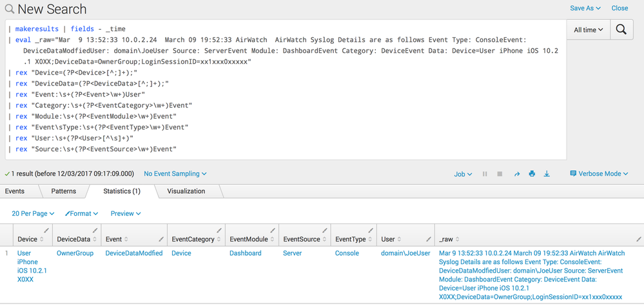Screen dimensions: 644x306
Task: Print the search results
Action: click(532, 174)
